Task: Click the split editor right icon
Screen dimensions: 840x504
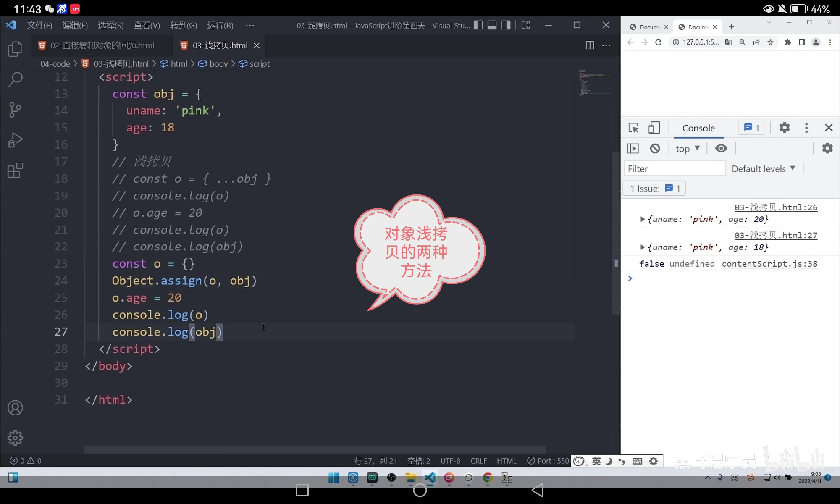Action: (590, 45)
